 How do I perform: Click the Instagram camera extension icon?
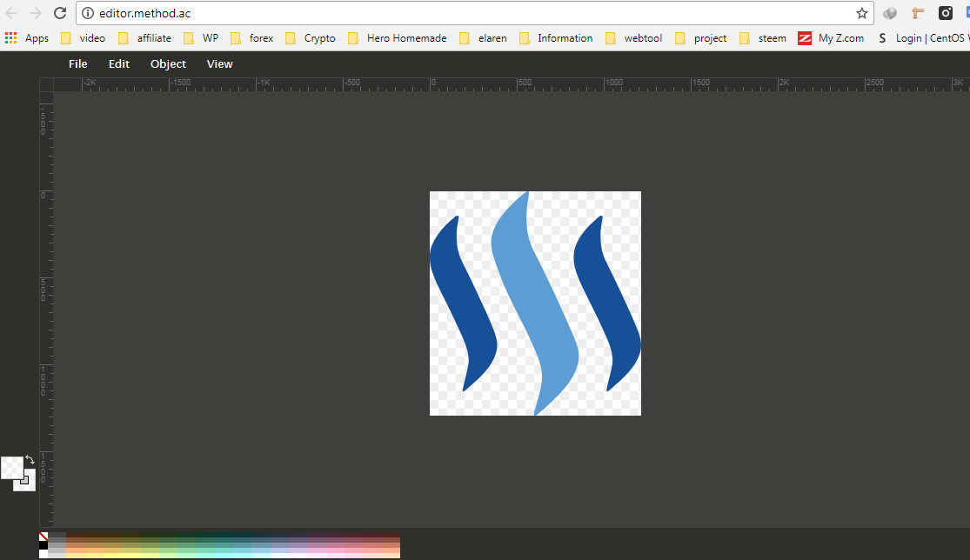(x=946, y=13)
